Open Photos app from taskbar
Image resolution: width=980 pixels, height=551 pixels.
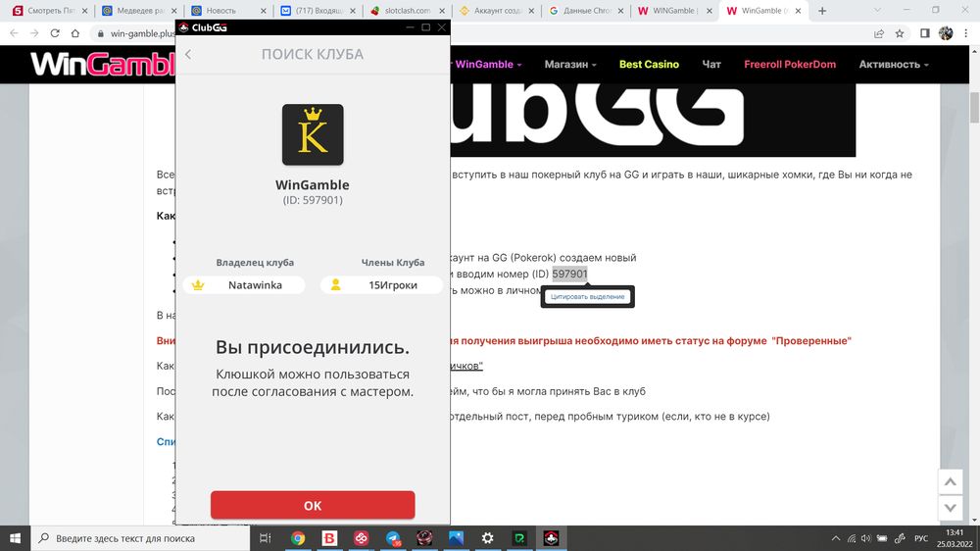click(457, 538)
